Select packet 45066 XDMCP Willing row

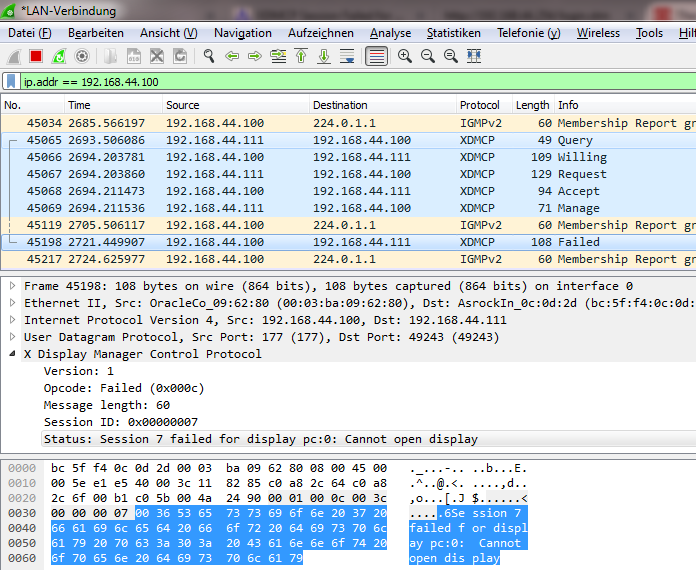pyautogui.click(x=349, y=157)
